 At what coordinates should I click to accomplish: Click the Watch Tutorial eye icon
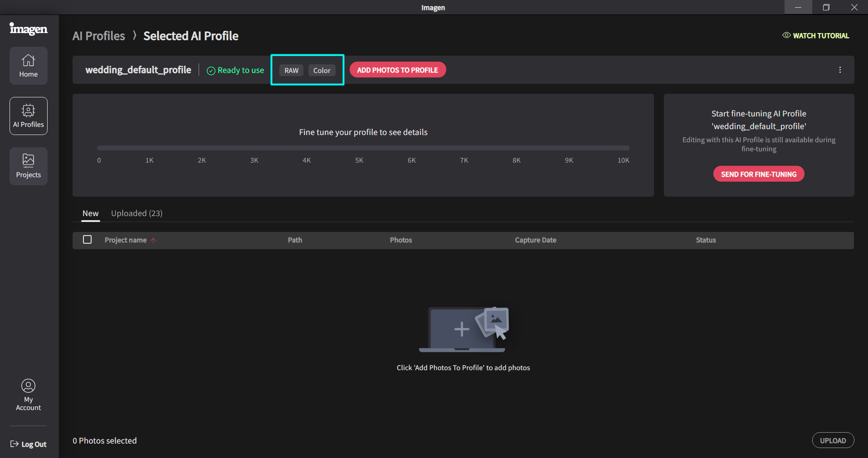click(786, 35)
